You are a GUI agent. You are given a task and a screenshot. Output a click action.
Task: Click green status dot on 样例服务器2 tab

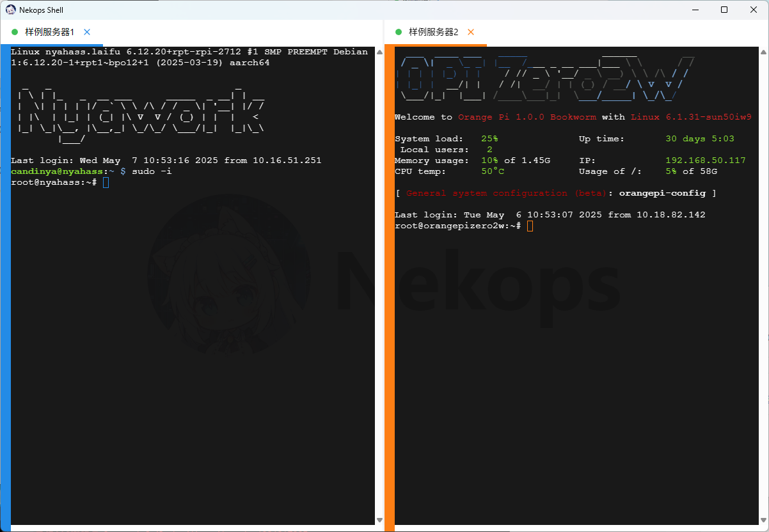(x=399, y=32)
